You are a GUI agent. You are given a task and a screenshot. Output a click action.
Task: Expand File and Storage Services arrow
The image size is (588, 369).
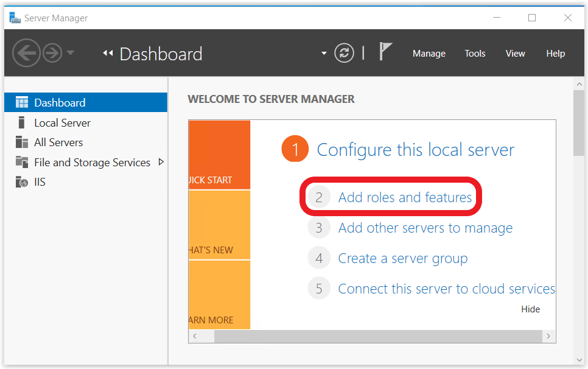161,162
